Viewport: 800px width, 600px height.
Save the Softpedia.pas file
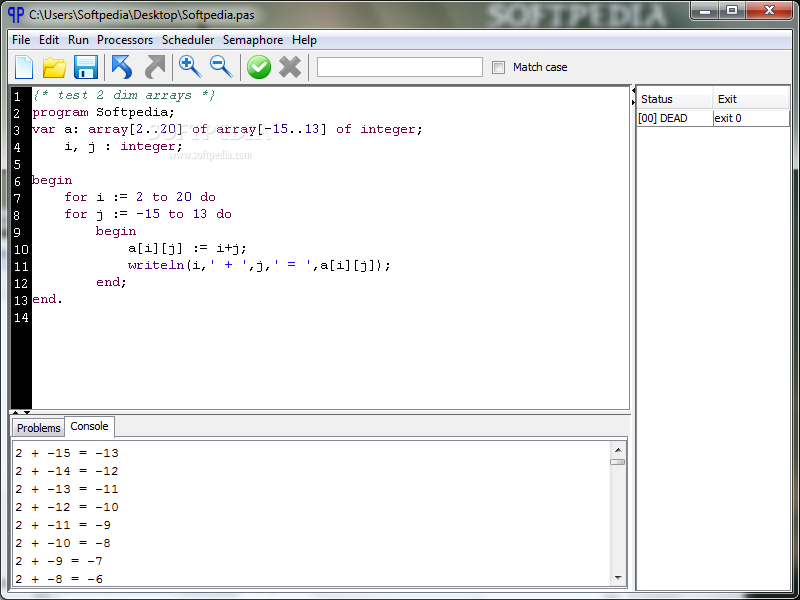[86, 67]
